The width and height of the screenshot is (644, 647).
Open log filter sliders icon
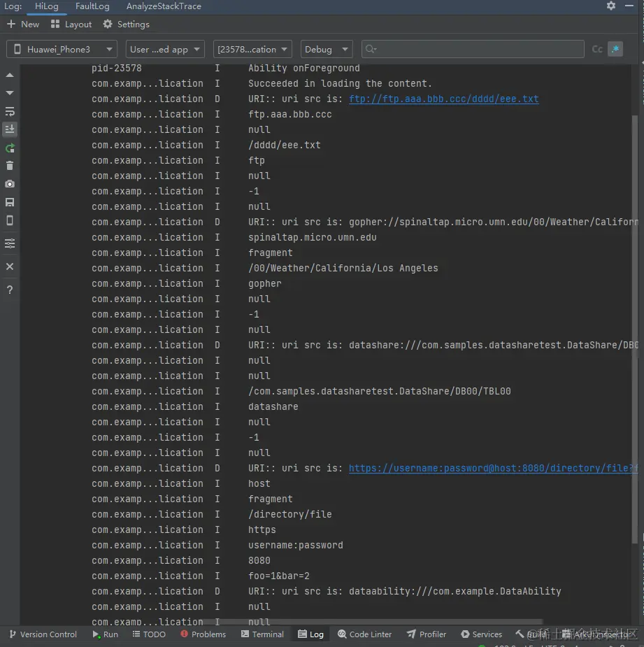10,243
